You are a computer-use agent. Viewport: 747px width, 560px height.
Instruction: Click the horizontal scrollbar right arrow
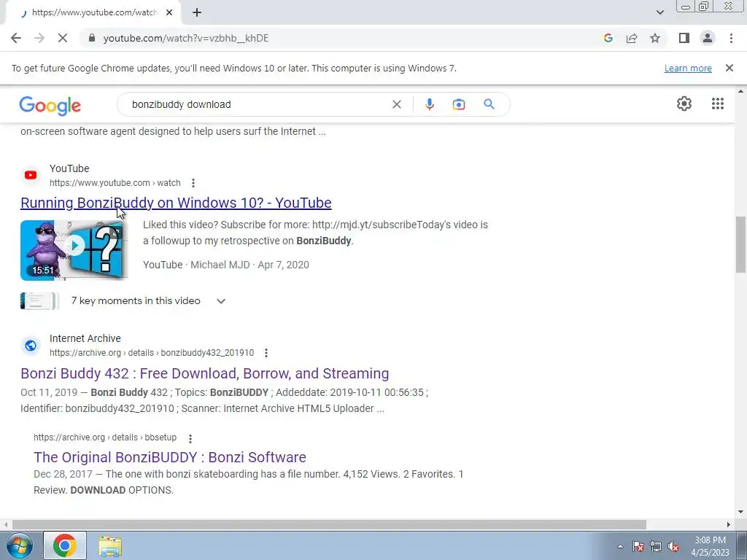point(729,525)
